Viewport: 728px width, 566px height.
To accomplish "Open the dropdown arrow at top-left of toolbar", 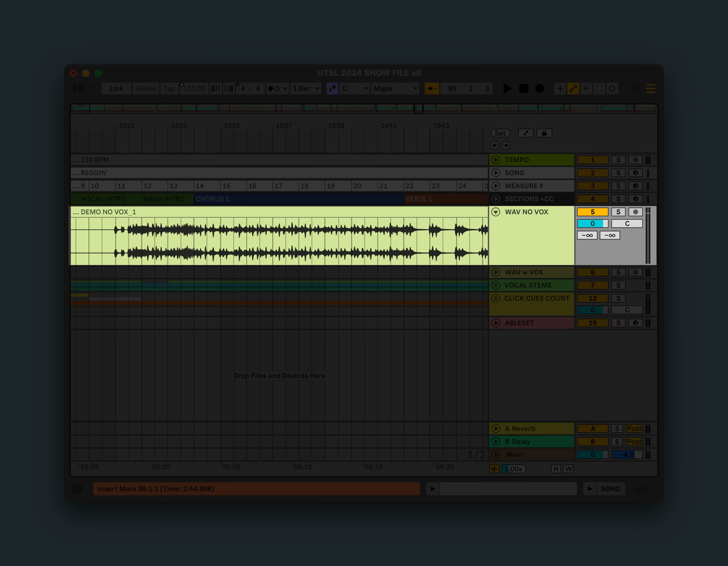I will tap(91, 89).
